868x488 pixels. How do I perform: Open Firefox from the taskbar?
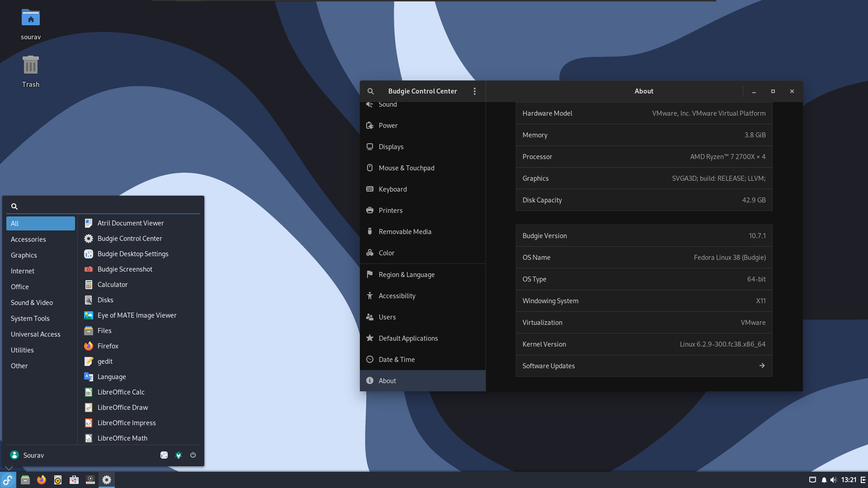(x=42, y=480)
